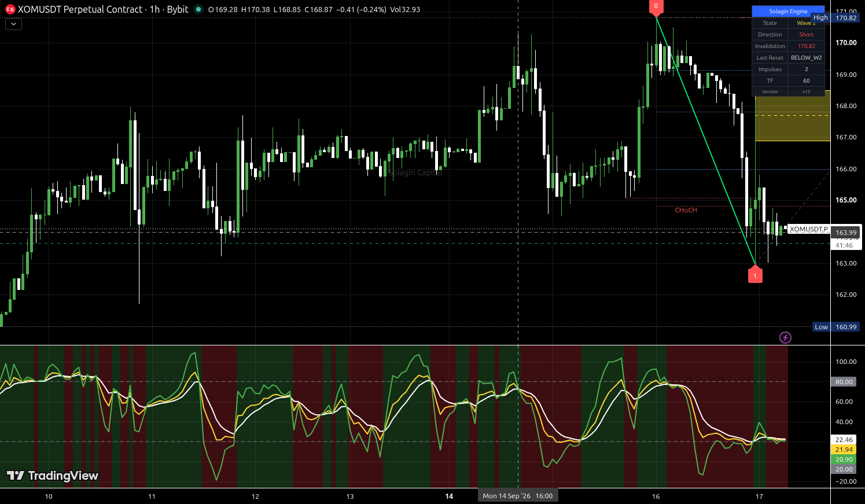Screen dimensions: 865x504
Task: Click the Short direction value
Action: 806,35
